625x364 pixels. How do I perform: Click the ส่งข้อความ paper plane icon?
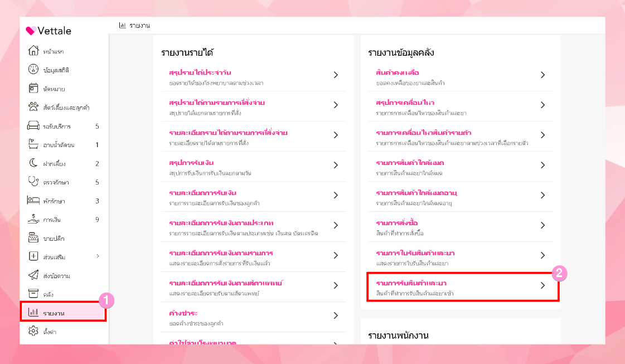point(33,275)
